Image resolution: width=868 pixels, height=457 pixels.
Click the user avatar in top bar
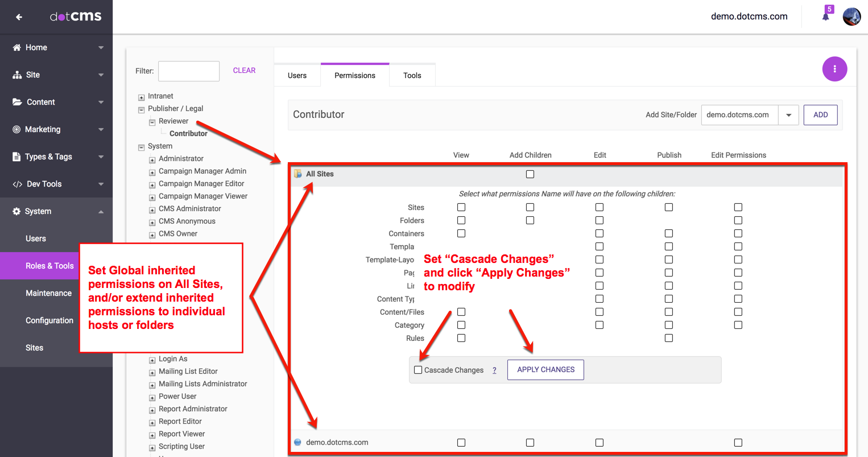point(851,17)
